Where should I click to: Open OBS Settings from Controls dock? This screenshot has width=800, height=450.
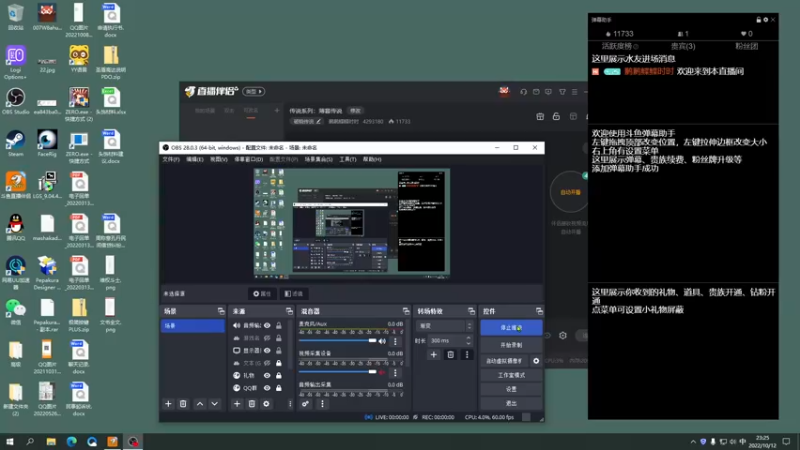point(511,389)
